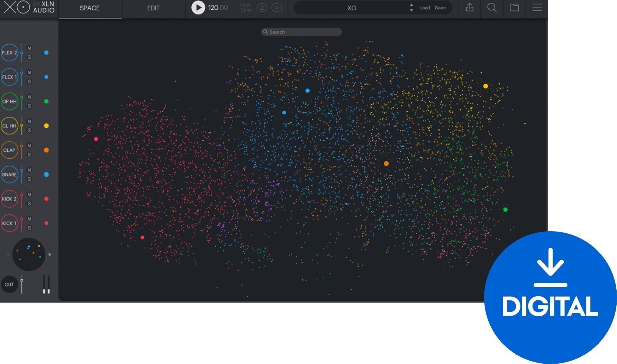Open the magnifier search icon in top bar

[492, 8]
